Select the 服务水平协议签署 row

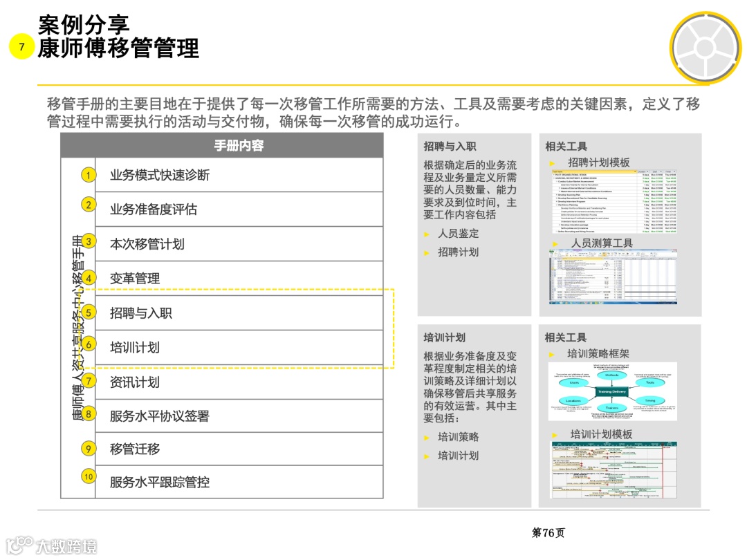239,416
